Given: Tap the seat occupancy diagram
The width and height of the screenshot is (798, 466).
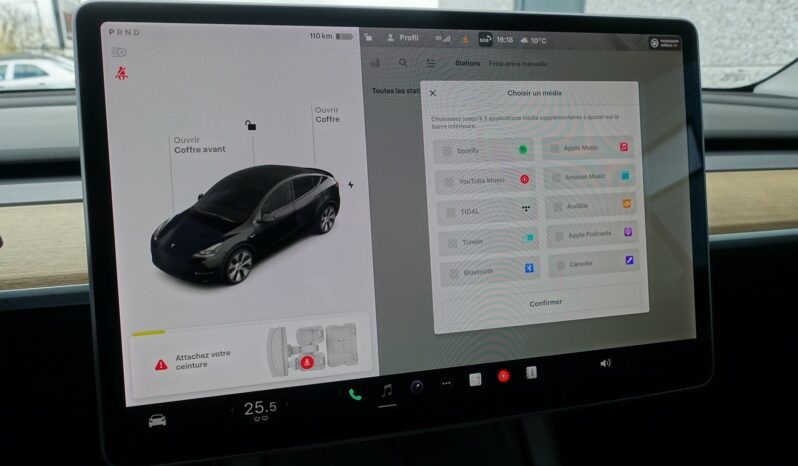Looking at the screenshot, I should (x=312, y=350).
